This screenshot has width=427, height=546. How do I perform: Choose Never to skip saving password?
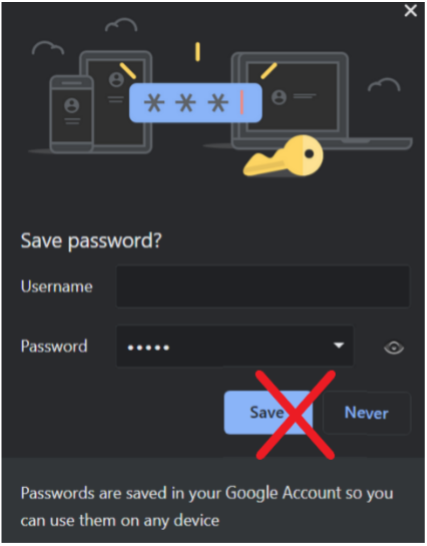366,413
